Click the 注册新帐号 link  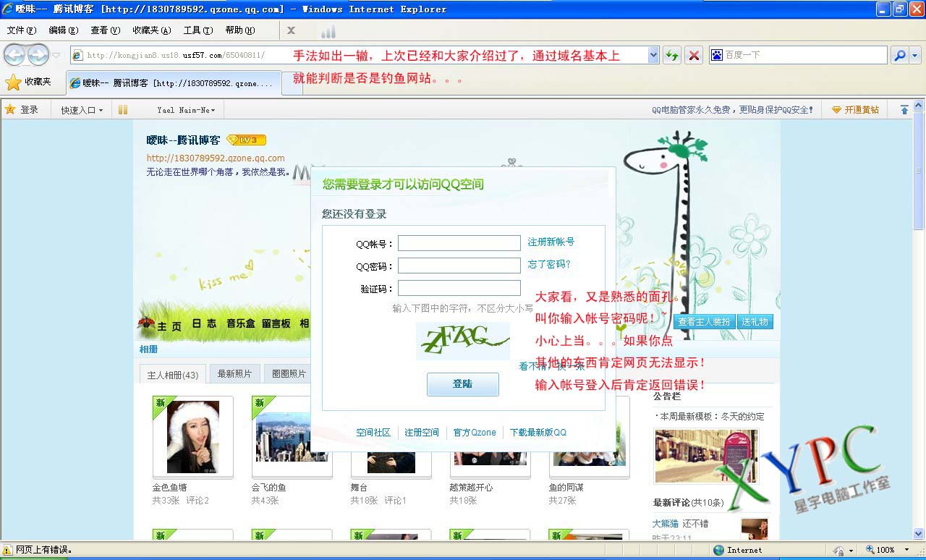[551, 242]
